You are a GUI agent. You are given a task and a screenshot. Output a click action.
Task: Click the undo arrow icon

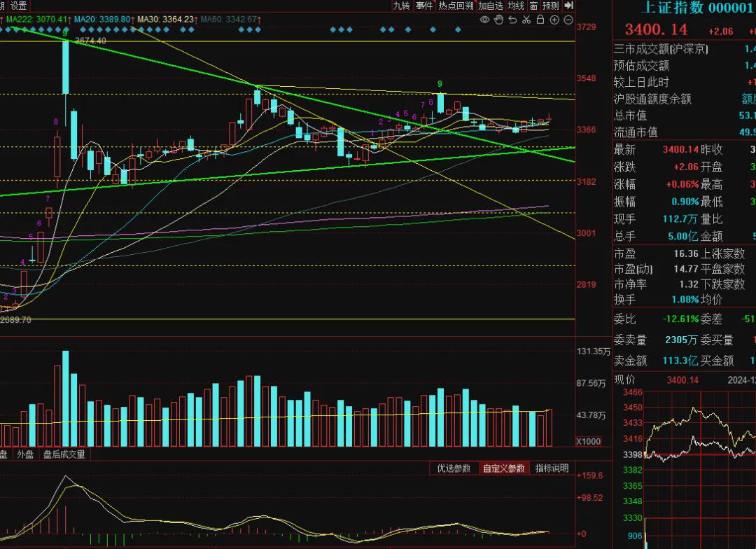pyautogui.click(x=512, y=20)
